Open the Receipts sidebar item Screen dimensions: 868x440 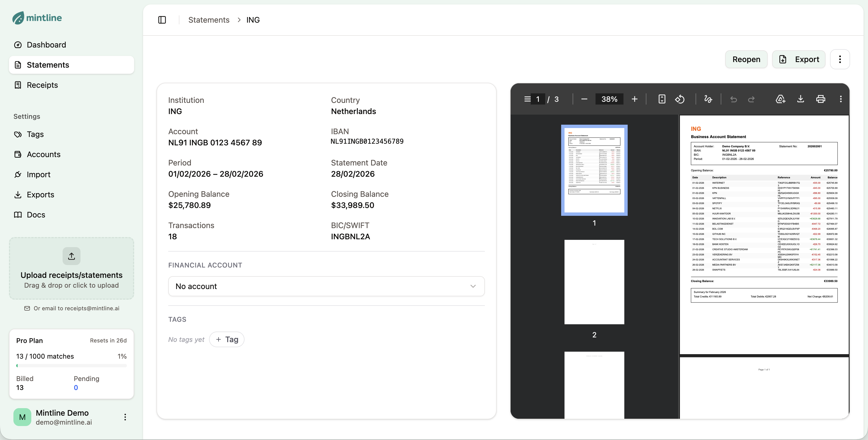pos(42,85)
